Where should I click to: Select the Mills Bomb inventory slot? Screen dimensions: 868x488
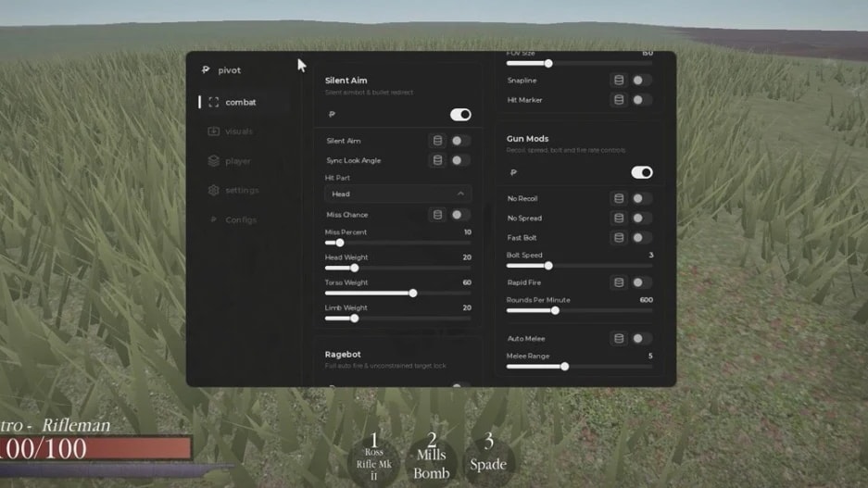[x=432, y=459]
